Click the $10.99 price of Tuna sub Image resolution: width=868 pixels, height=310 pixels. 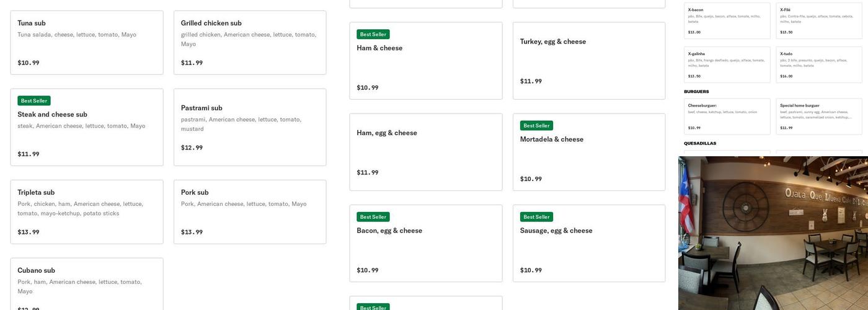(x=29, y=63)
